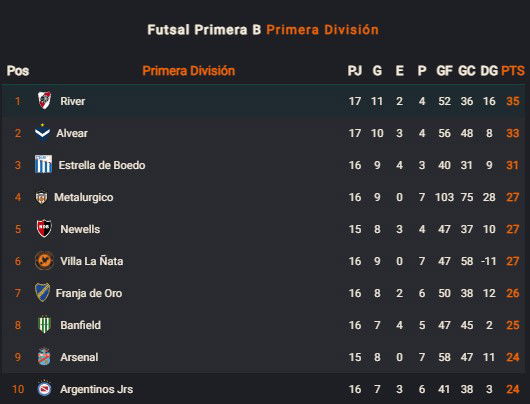Click the Argentinos Jrs round crest
Viewport: 530px width, 404px height.
pos(44,389)
